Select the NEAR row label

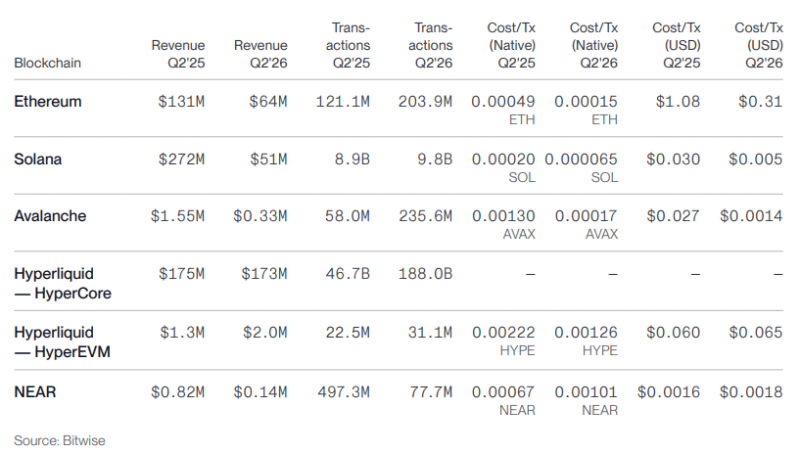[35, 392]
